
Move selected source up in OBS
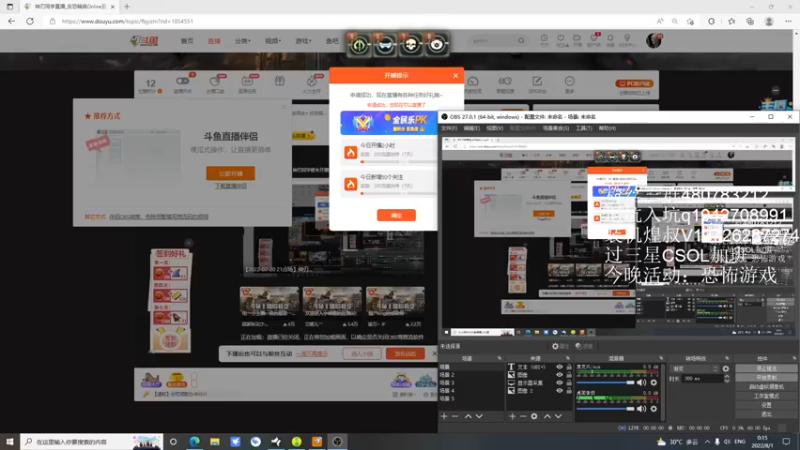tap(547, 416)
